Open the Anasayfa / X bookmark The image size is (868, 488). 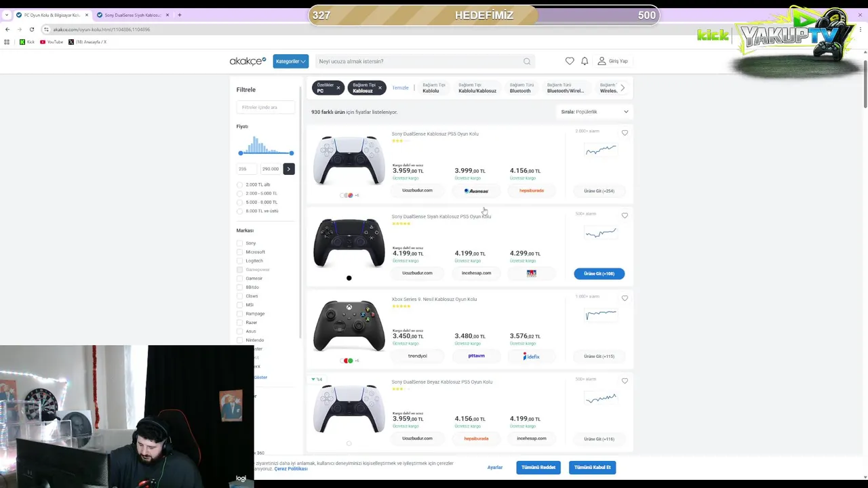(87, 42)
